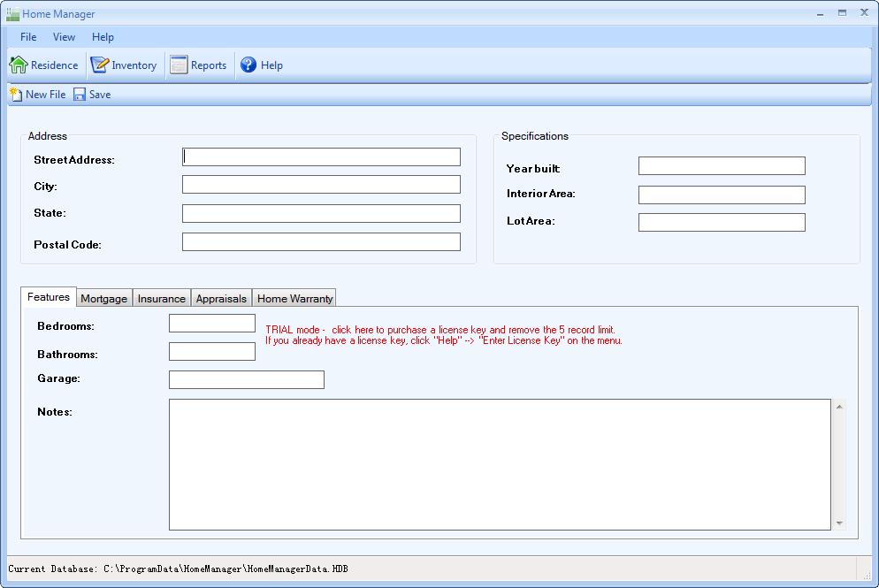Focus the Lot Area field
This screenshot has height=588, width=879.
pyautogui.click(x=722, y=223)
